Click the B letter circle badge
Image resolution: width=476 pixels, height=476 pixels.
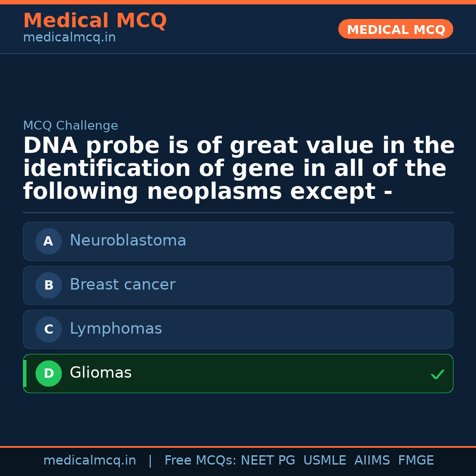click(48, 285)
